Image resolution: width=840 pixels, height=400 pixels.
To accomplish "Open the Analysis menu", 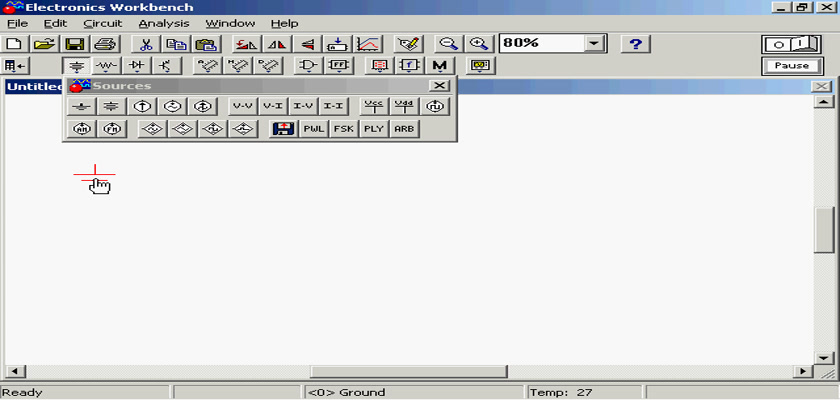I will click(x=164, y=24).
